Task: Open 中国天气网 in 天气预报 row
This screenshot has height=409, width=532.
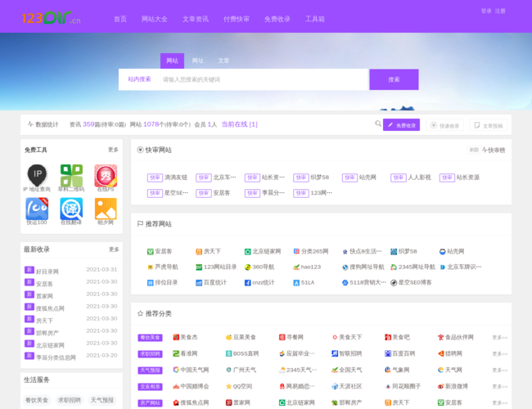Action: tap(191, 370)
